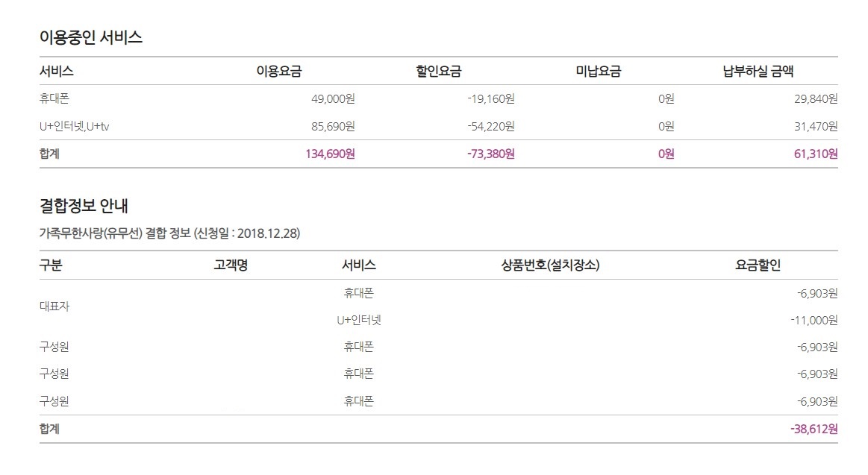Select the 미납요금 column header
This screenshot has height=475, width=868.
[x=598, y=72]
